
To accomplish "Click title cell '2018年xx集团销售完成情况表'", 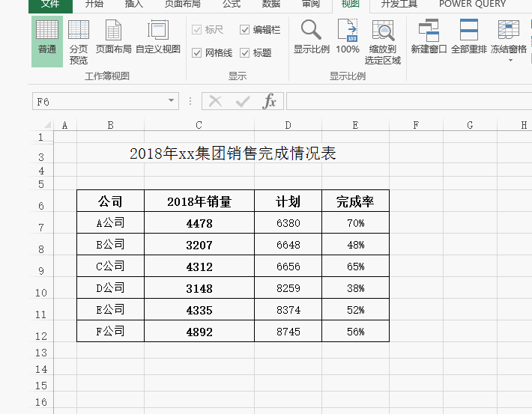I will 233,153.
